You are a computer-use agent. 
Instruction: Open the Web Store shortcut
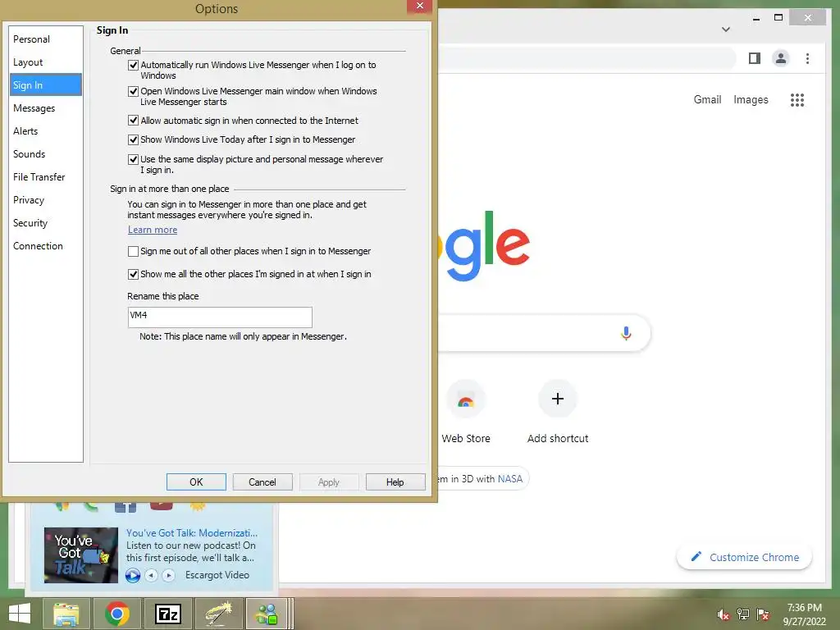[466, 413]
